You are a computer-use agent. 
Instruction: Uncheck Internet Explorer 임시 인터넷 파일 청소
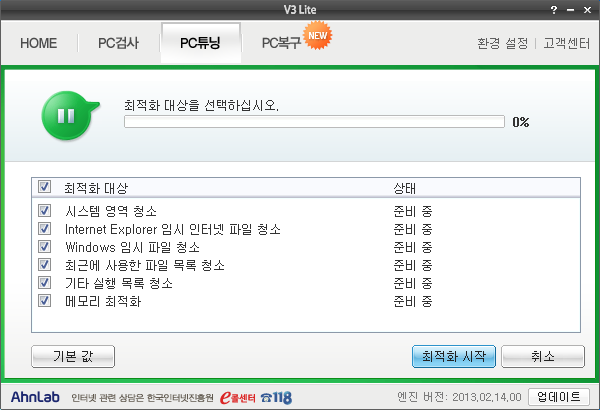[x=44, y=229]
